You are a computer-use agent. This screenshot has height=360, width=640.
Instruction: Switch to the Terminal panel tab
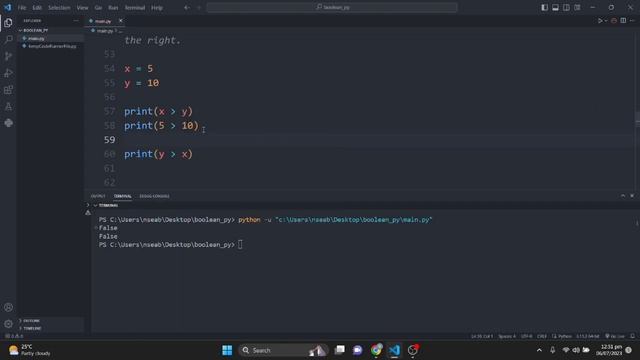click(122, 196)
